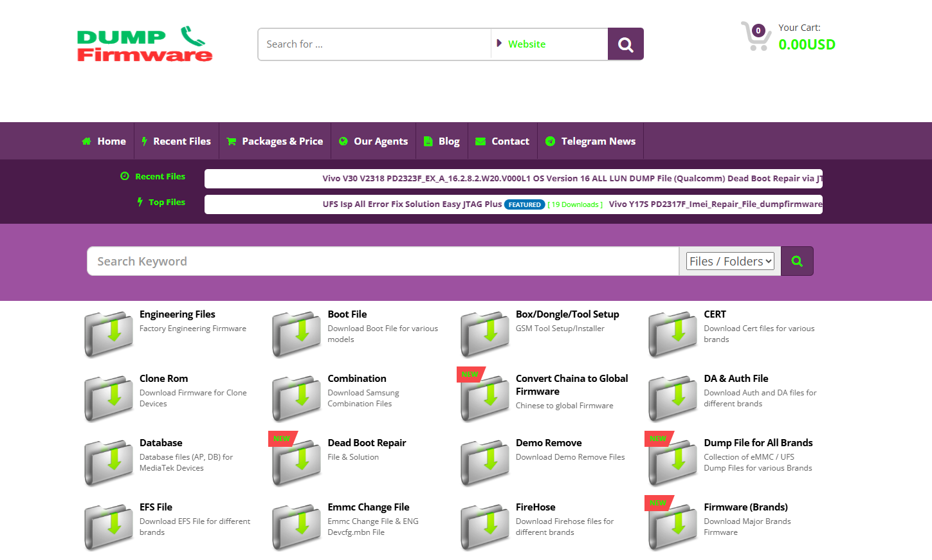This screenshot has height=560, width=932.
Task: Click the 0.00USD cart total
Action: (807, 44)
